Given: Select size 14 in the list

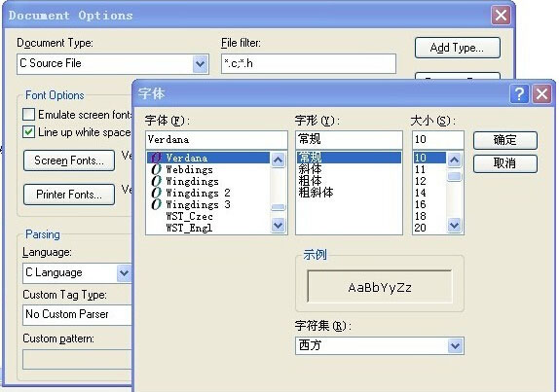Looking at the screenshot, I should pos(429,193).
